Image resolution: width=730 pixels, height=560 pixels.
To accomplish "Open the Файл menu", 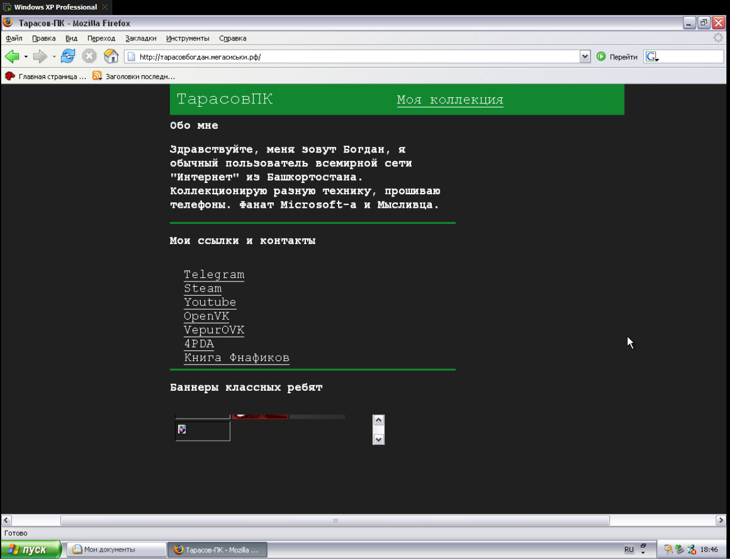I will pyautogui.click(x=14, y=38).
